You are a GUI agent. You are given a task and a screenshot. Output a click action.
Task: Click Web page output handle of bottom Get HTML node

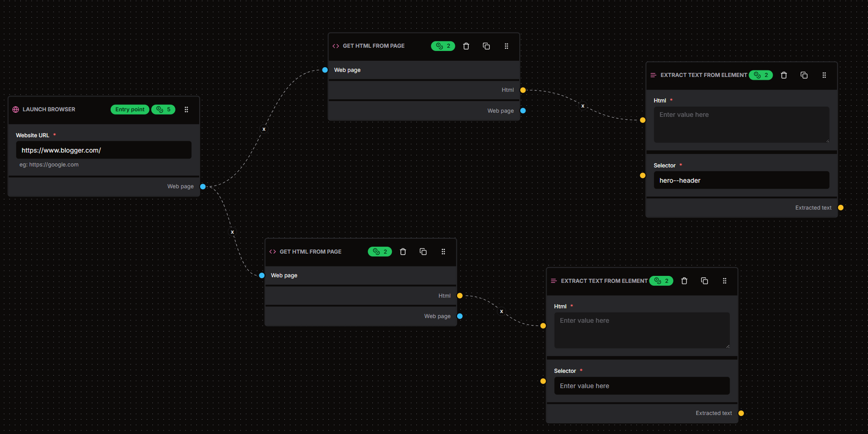[x=460, y=316]
